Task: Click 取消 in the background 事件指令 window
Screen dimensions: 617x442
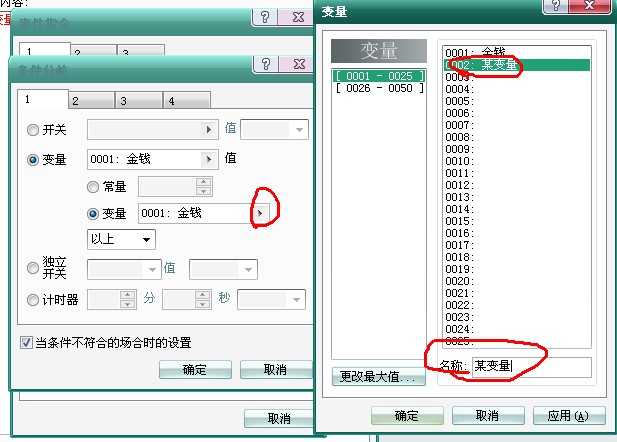Action: click(x=279, y=418)
